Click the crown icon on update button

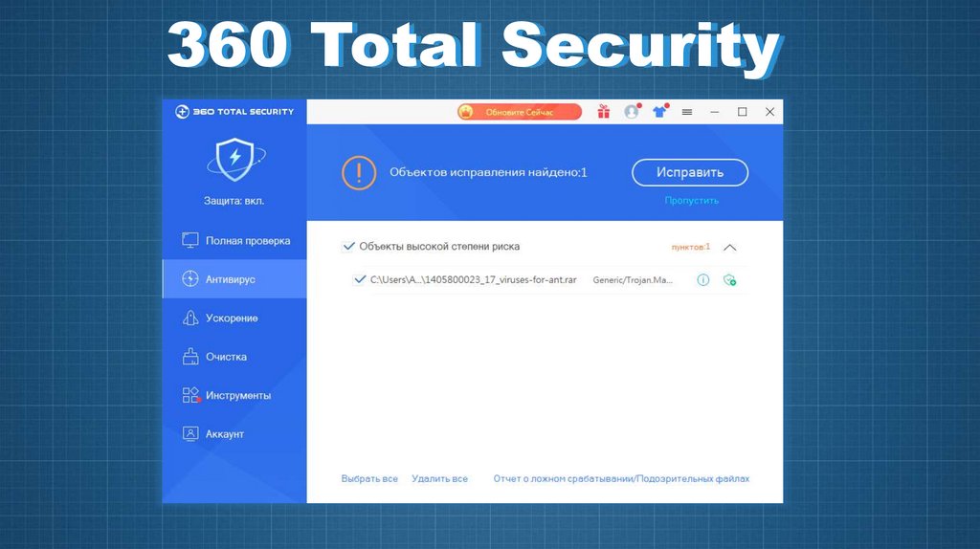[x=466, y=112]
